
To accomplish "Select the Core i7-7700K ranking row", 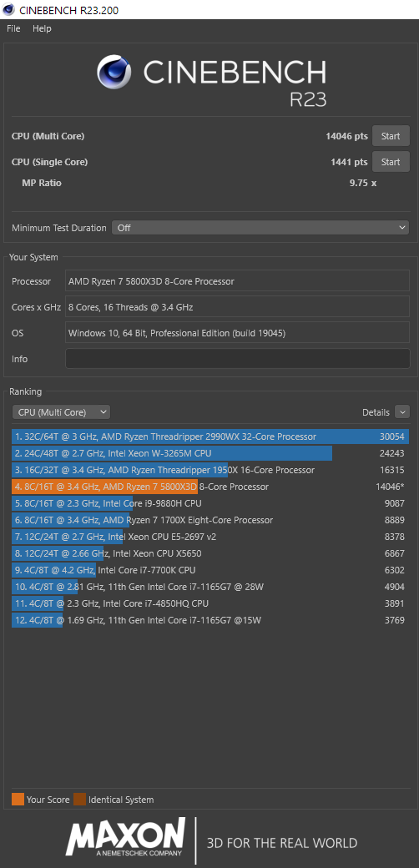I will [210, 569].
